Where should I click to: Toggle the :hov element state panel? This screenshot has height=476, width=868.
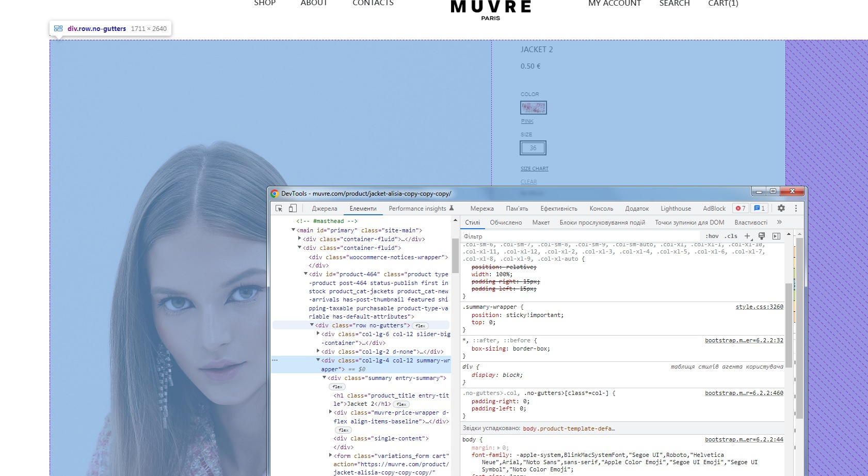712,236
